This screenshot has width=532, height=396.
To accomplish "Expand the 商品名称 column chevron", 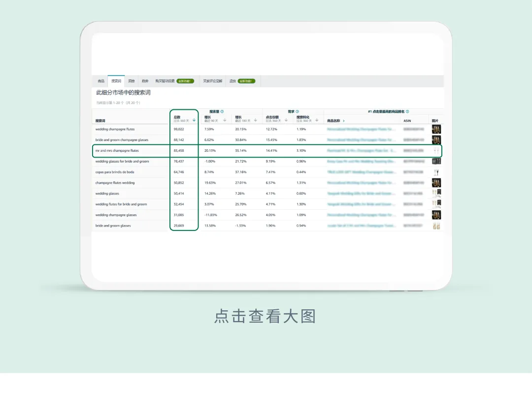I will (344, 121).
